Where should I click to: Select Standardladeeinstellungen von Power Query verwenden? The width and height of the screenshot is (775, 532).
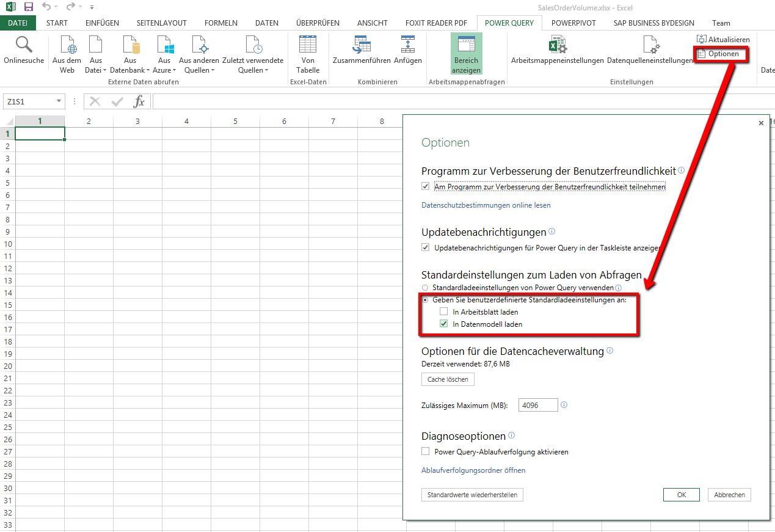(x=425, y=288)
